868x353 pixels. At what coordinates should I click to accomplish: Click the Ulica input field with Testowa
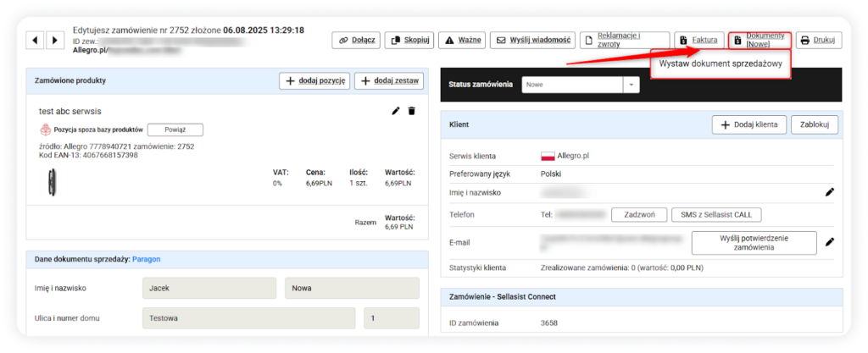(248, 318)
